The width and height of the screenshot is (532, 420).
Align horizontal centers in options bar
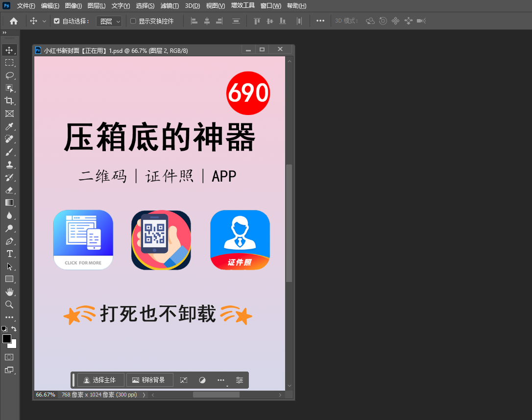point(207,21)
